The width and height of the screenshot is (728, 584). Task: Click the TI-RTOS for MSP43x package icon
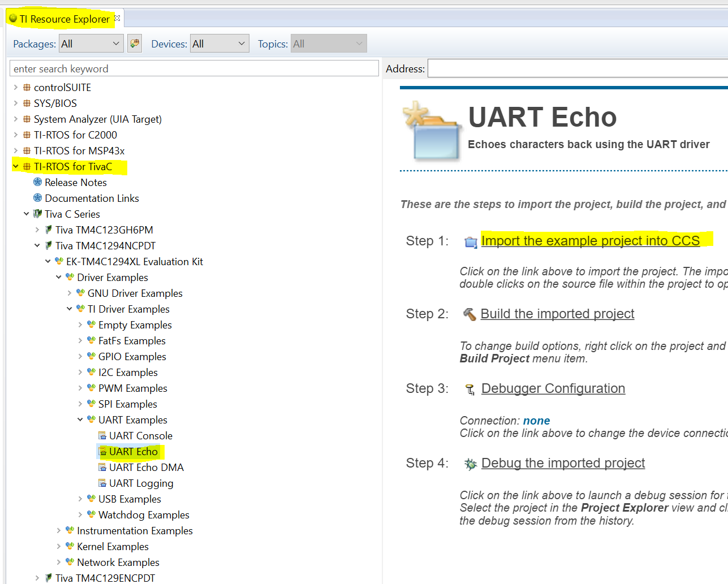pos(27,151)
